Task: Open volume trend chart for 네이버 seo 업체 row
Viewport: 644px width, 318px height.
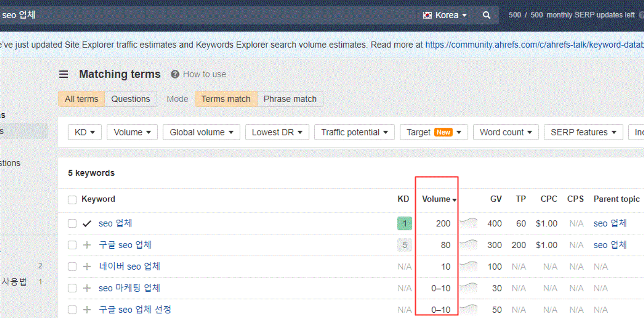Action: tap(469, 266)
